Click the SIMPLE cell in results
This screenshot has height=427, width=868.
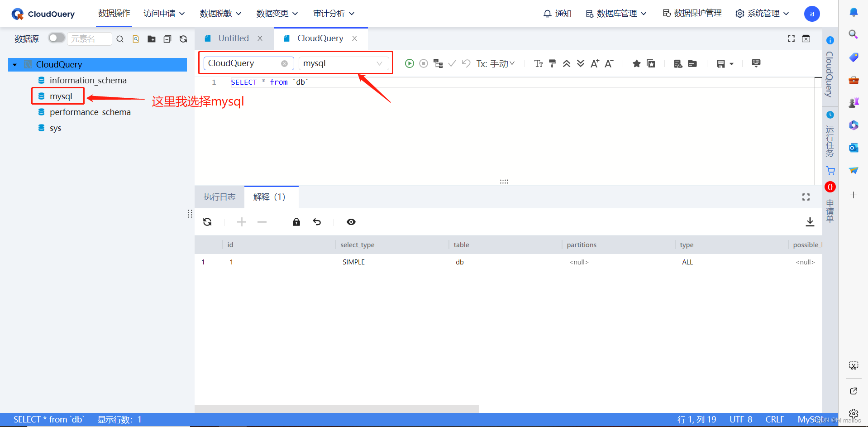[x=353, y=262]
